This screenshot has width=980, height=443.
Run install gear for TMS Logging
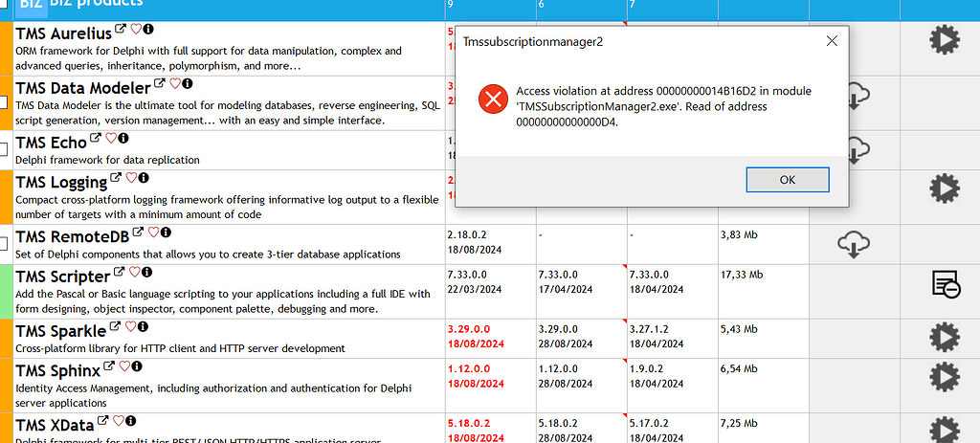point(945,188)
